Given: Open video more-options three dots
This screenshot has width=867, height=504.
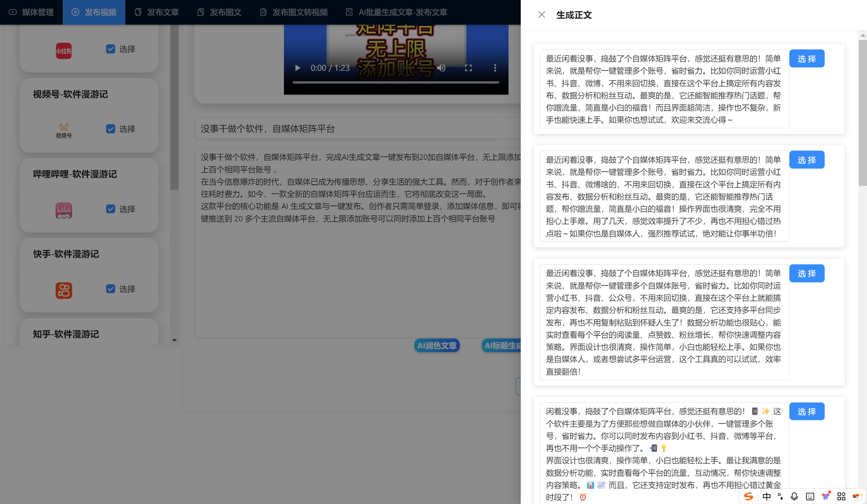Looking at the screenshot, I should point(495,68).
